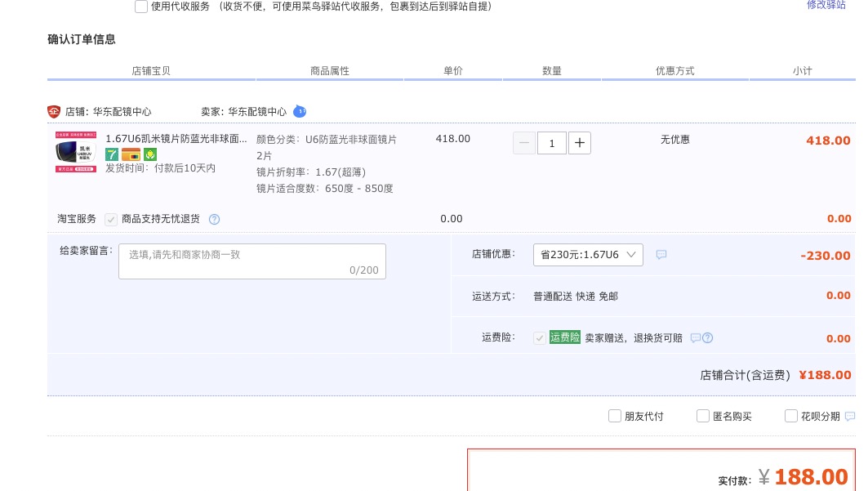868x491 pixels.
Task: Click shop name 华东配镜中心 after 店铺
Action: coord(122,112)
